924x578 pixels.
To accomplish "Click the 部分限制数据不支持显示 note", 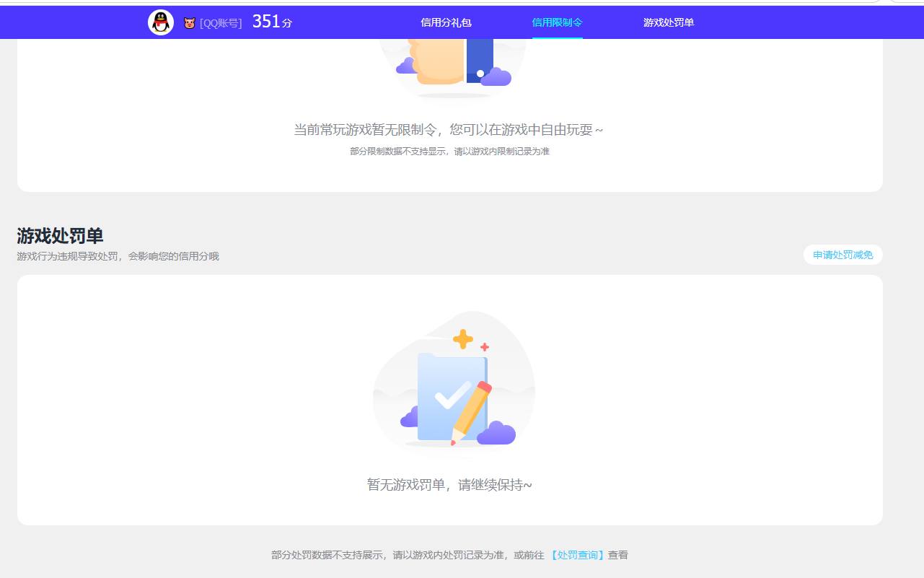I will [449, 152].
